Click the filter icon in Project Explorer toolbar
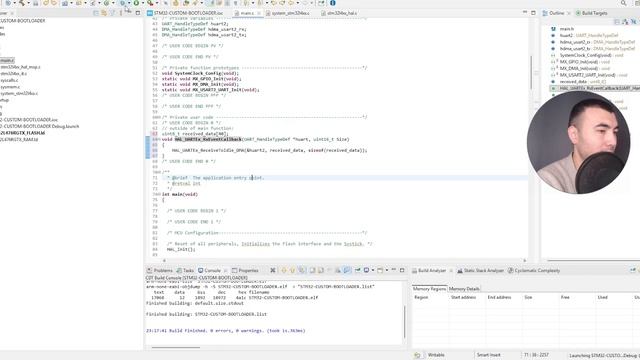The height and width of the screenshot is (360, 640). (112, 13)
